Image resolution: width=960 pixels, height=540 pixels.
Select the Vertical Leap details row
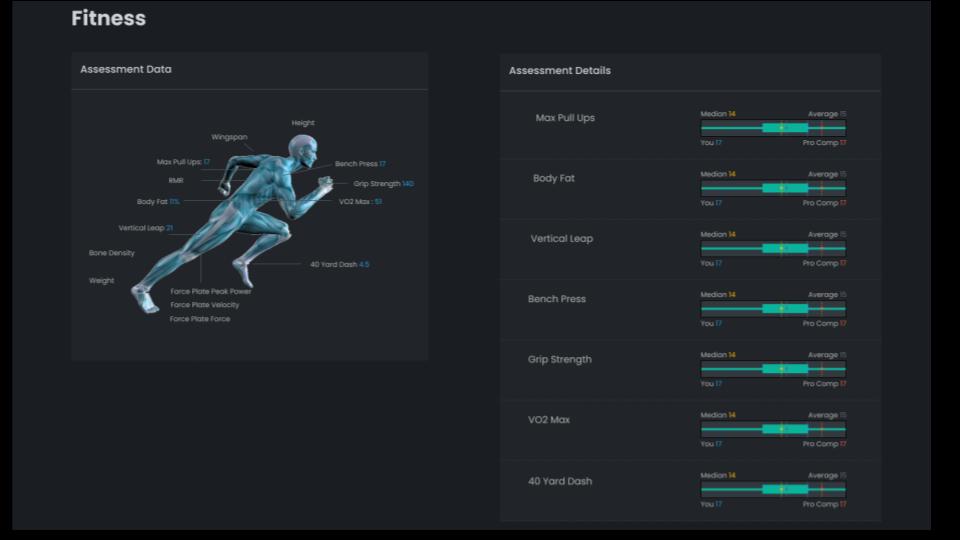pyautogui.click(x=561, y=239)
